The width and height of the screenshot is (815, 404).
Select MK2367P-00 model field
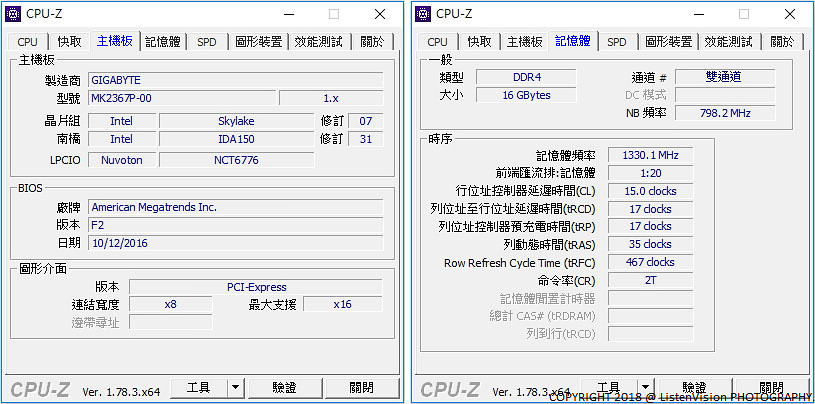(182, 98)
